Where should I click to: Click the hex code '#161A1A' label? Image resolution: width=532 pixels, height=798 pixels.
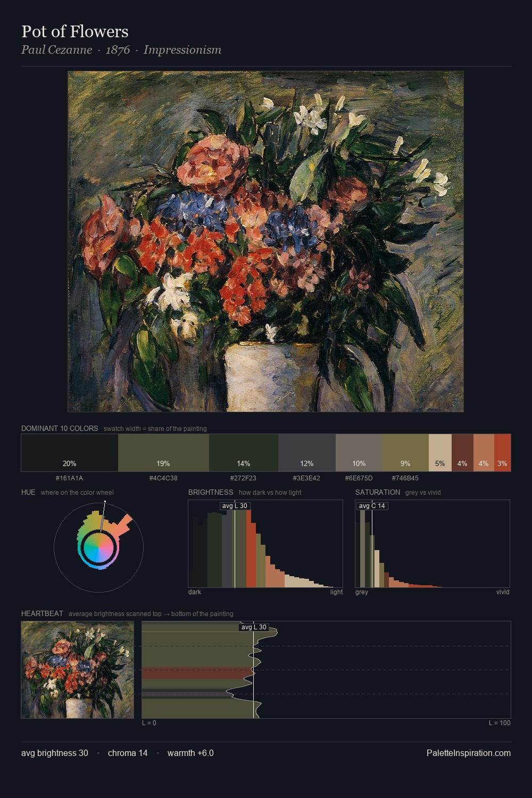coord(69,478)
